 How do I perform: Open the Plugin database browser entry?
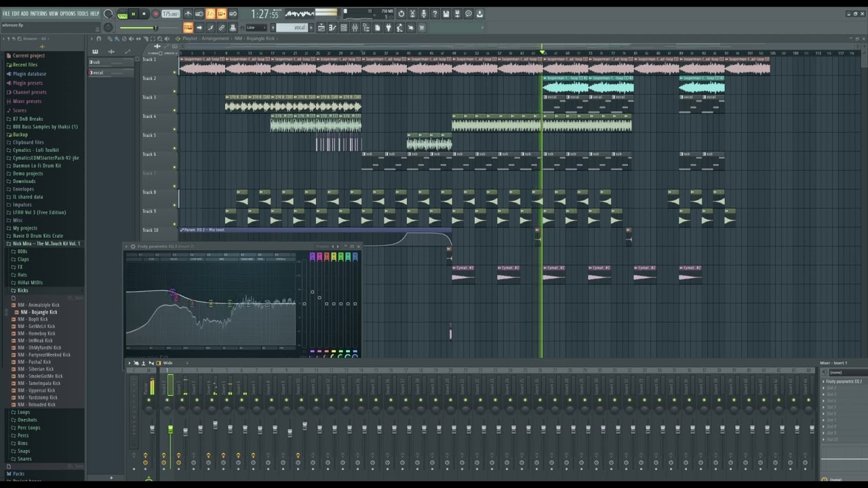[29, 74]
